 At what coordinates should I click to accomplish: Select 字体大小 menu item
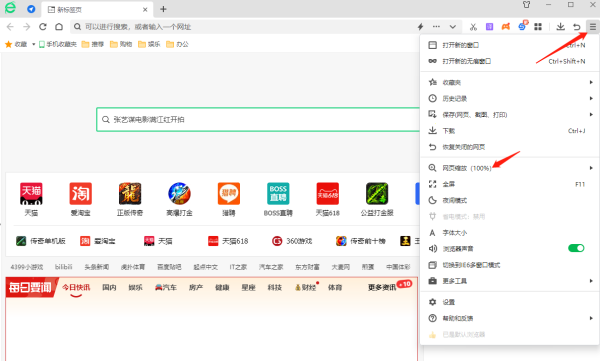(509, 233)
